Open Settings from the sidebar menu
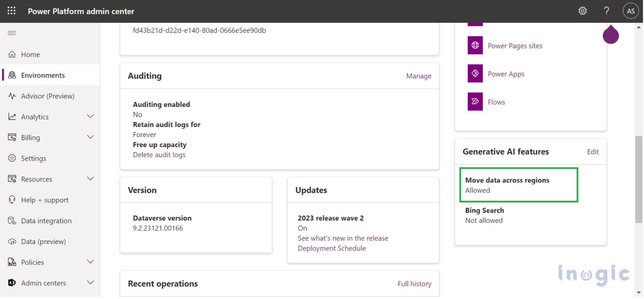Viewport: 644px width, 299px height. click(x=33, y=158)
